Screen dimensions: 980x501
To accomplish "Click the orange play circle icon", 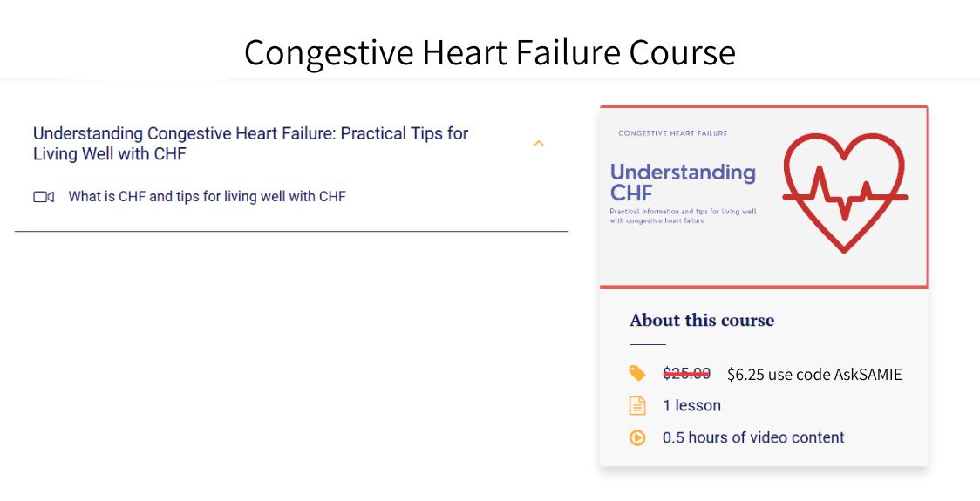I will pos(637,437).
